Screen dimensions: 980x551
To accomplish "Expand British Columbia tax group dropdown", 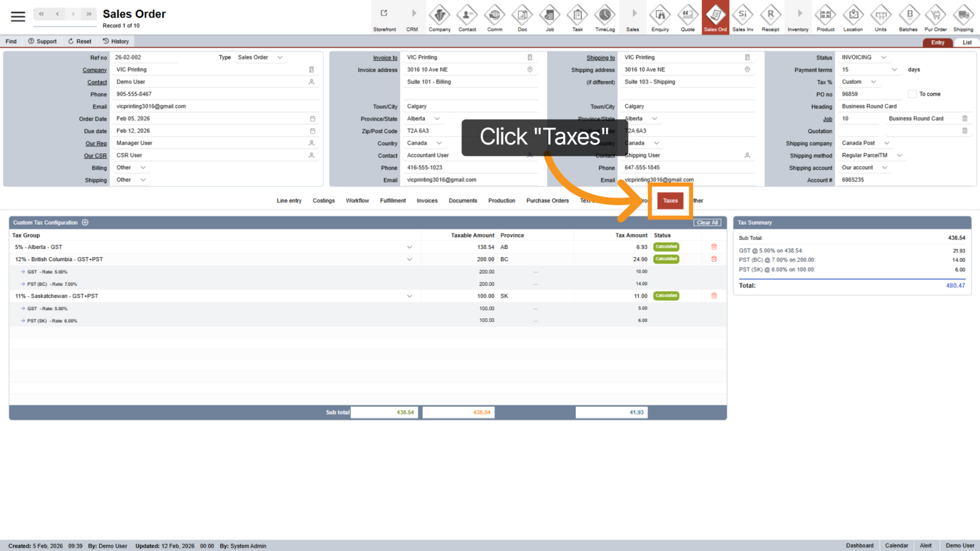I will [x=409, y=259].
